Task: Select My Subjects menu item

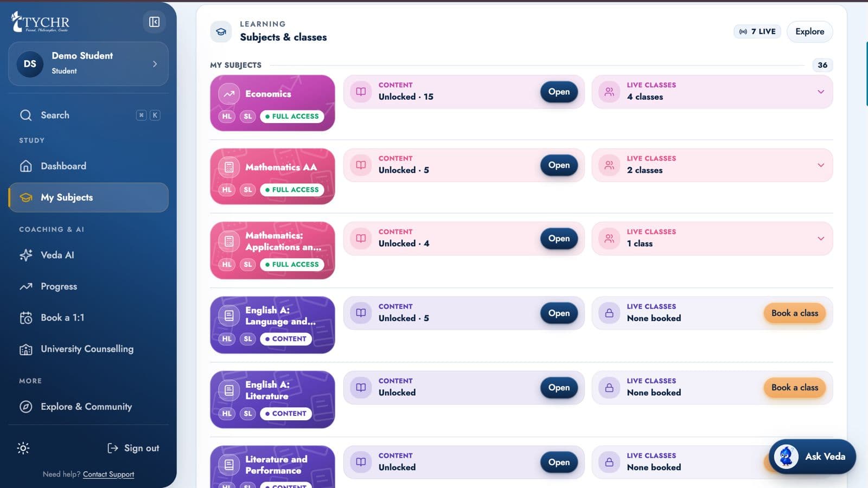Action: click(88, 197)
